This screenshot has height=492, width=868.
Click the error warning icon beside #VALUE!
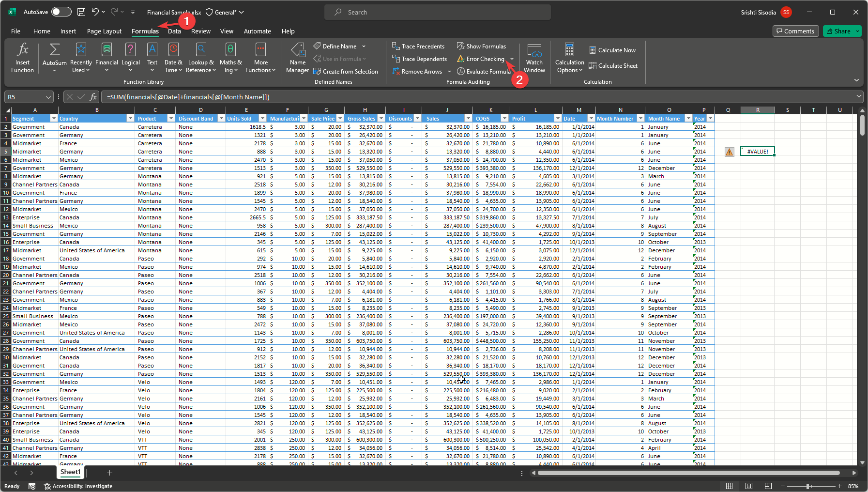coord(729,152)
